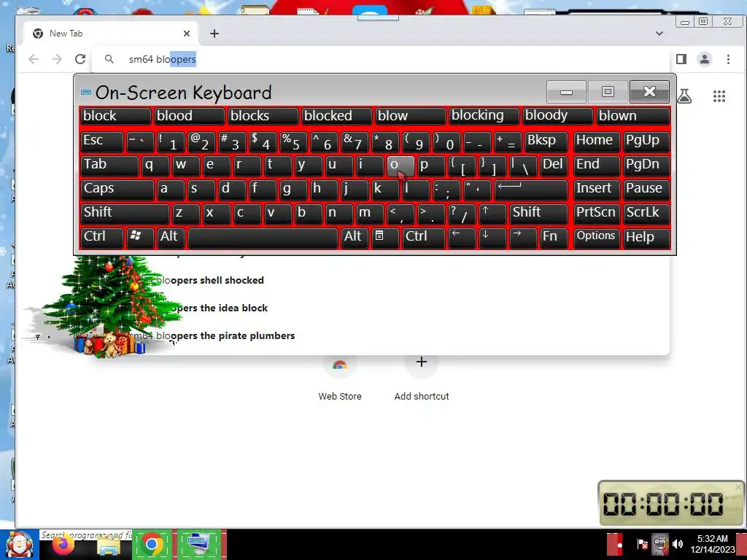The width and height of the screenshot is (747, 560).
Task: Click the Enter key arrow
Action: coord(531,189)
